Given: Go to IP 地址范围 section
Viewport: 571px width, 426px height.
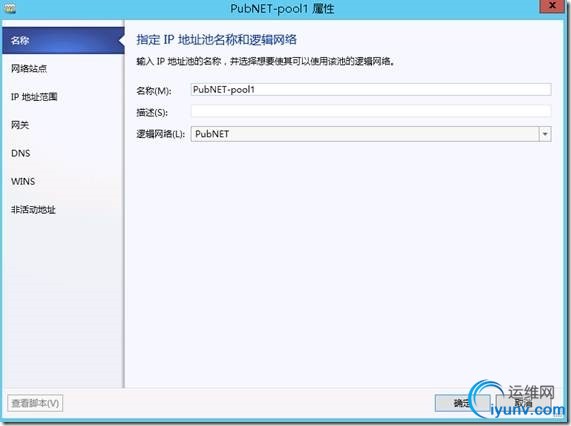Looking at the screenshot, I should pyautogui.click(x=34, y=97).
